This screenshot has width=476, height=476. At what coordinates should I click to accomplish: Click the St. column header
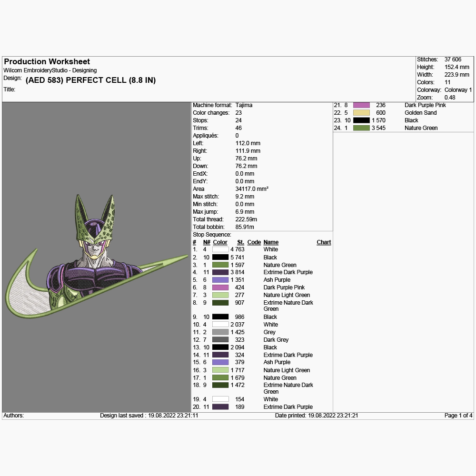click(x=240, y=242)
